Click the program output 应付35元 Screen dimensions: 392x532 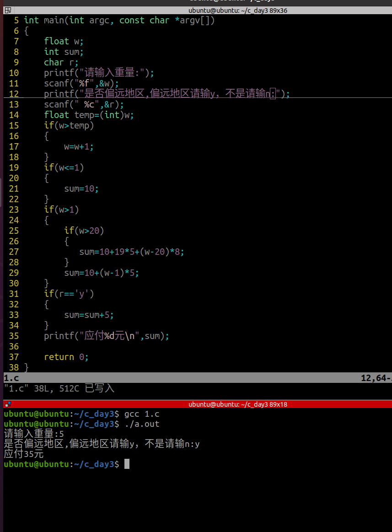pyautogui.click(x=24, y=454)
